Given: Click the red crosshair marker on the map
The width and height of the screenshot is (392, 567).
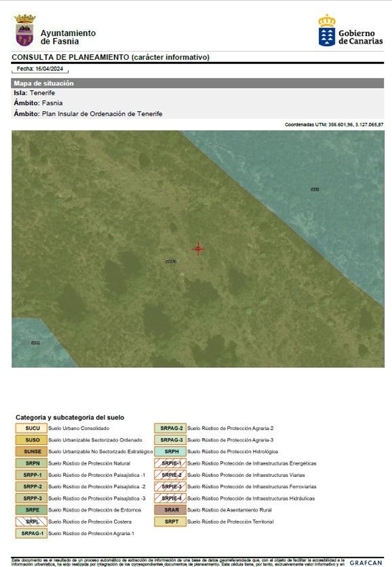Looking at the screenshot, I should click(198, 248).
